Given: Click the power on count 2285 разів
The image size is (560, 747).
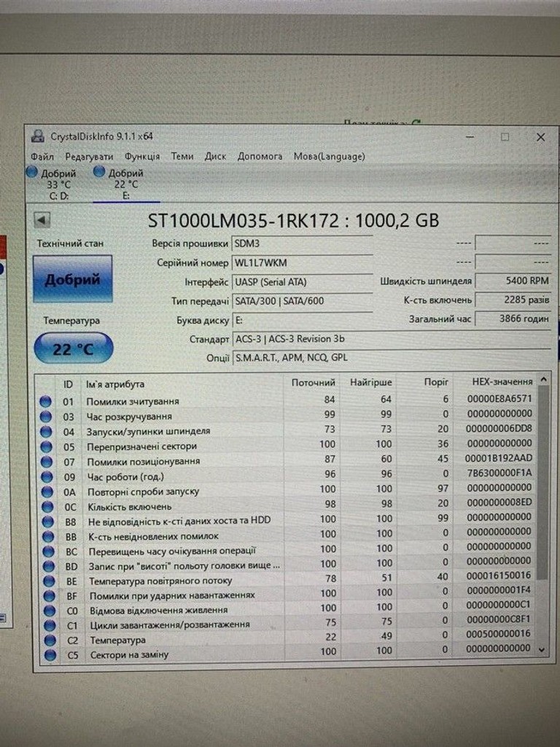Looking at the screenshot, I should click(x=513, y=300).
